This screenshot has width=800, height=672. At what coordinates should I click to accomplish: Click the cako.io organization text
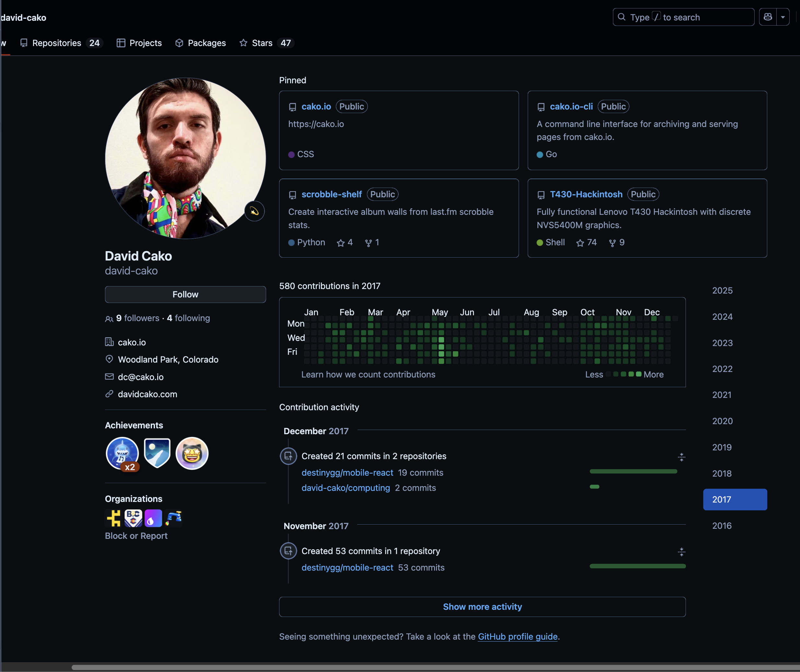coord(132,342)
